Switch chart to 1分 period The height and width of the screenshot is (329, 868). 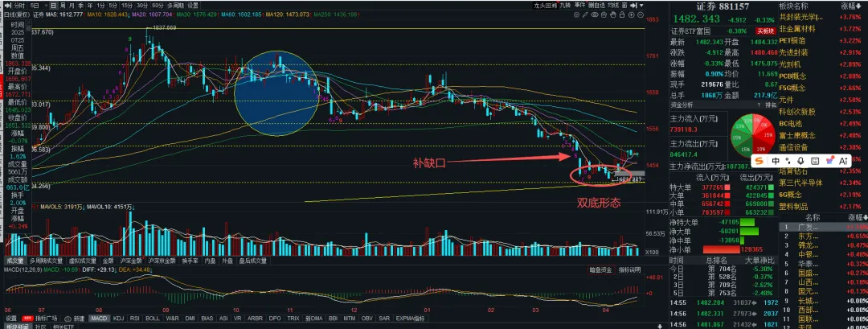(100, 6)
